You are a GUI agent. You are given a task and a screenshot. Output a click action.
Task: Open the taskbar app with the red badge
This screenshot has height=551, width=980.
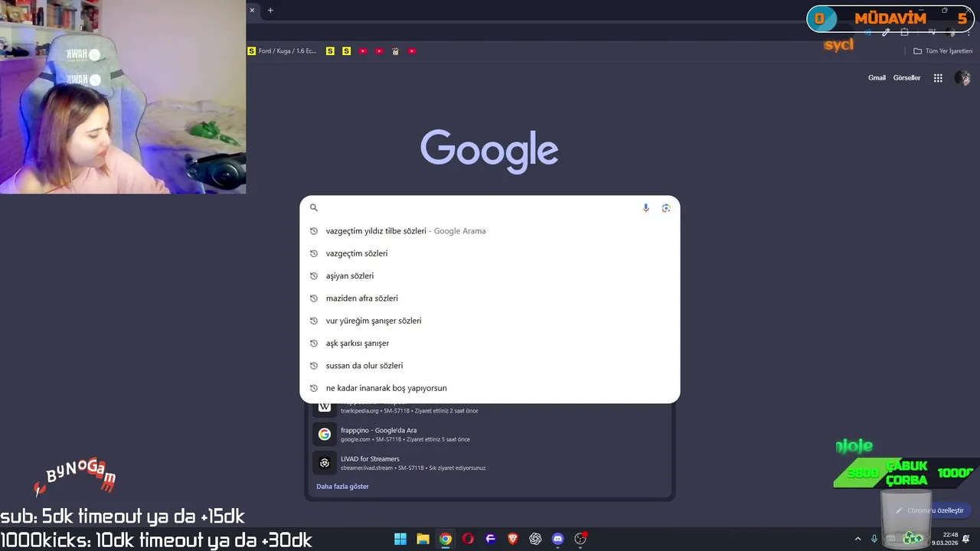(581, 539)
